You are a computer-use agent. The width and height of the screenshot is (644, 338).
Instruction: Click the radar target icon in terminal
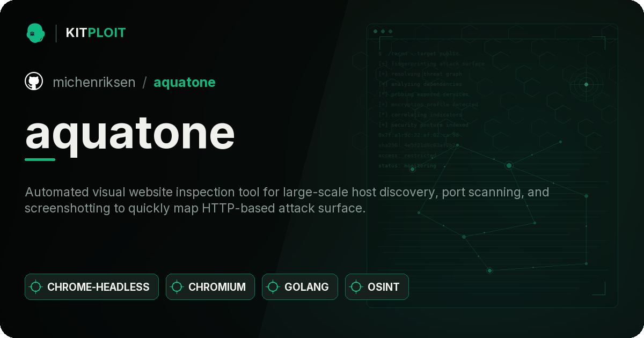586,84
